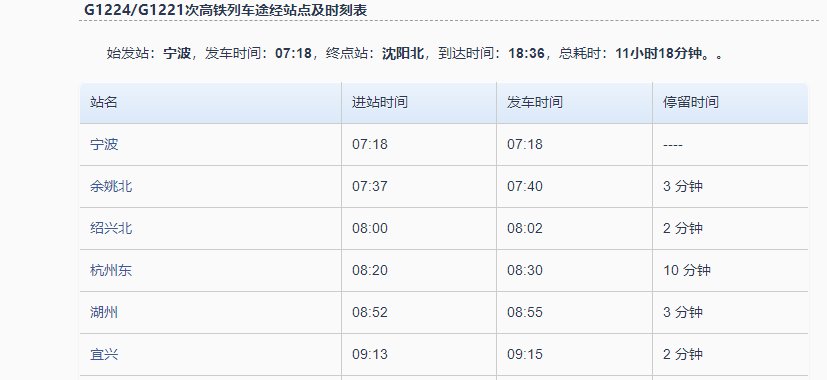The height and width of the screenshot is (380, 827).
Task: Select arrival time 07:37 for 余姚北
Action: pos(370,186)
